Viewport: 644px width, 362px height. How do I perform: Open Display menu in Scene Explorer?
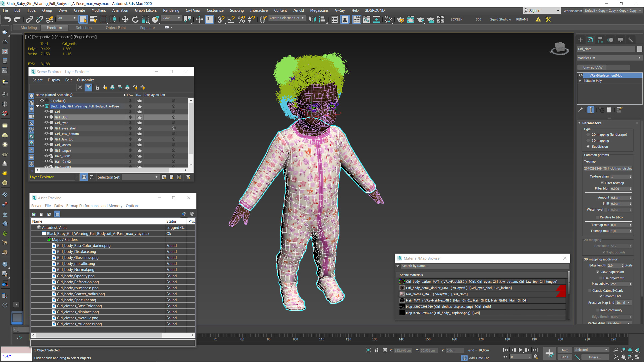[x=54, y=80]
